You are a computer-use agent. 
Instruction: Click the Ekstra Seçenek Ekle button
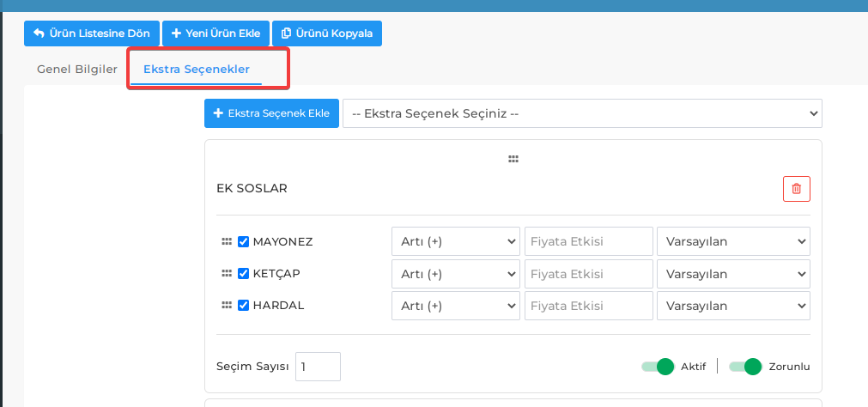[x=271, y=113]
